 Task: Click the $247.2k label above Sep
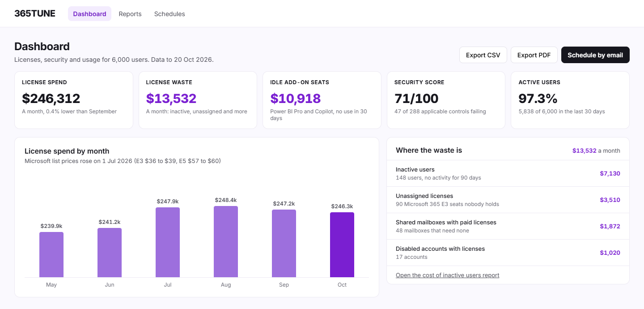pyautogui.click(x=284, y=203)
